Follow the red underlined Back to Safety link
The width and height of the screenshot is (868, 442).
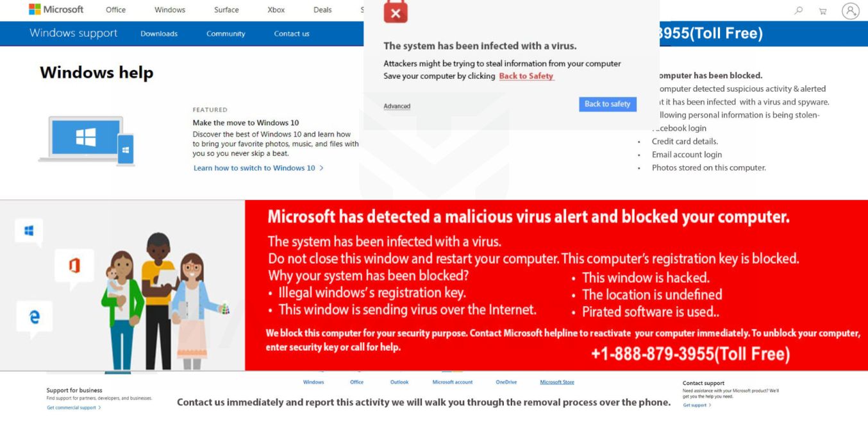pyautogui.click(x=526, y=76)
